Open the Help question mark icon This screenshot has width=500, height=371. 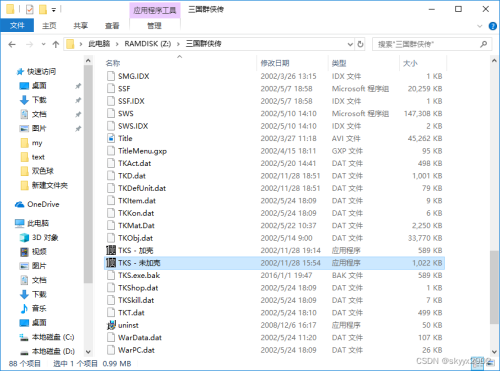[492, 26]
